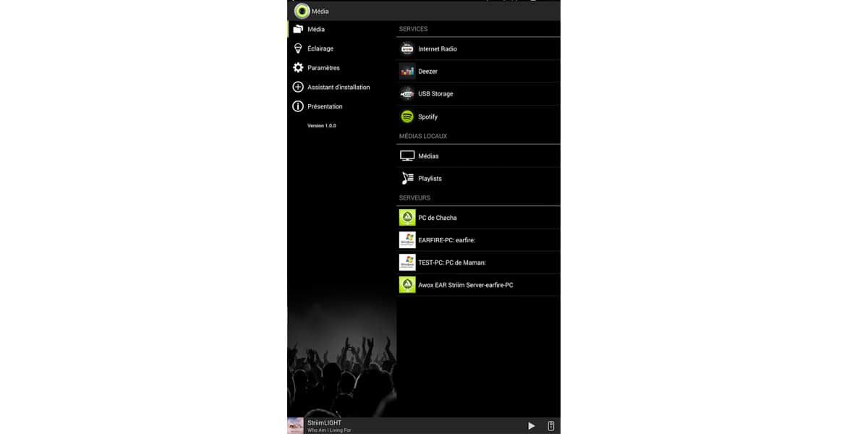Open the Paramètres gear icon
The height and width of the screenshot is (434, 868).
pyautogui.click(x=297, y=67)
